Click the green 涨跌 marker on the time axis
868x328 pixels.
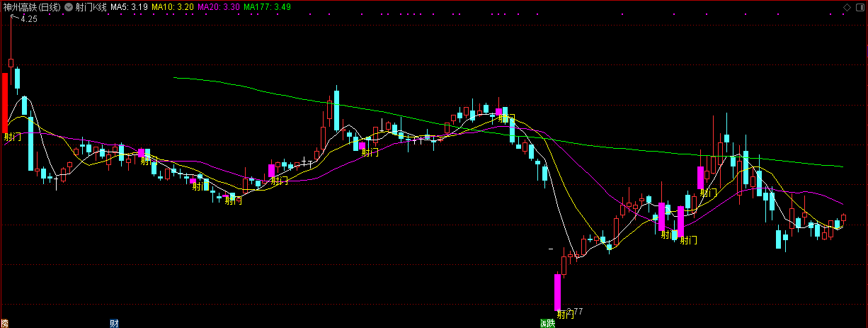pyautogui.click(x=547, y=323)
